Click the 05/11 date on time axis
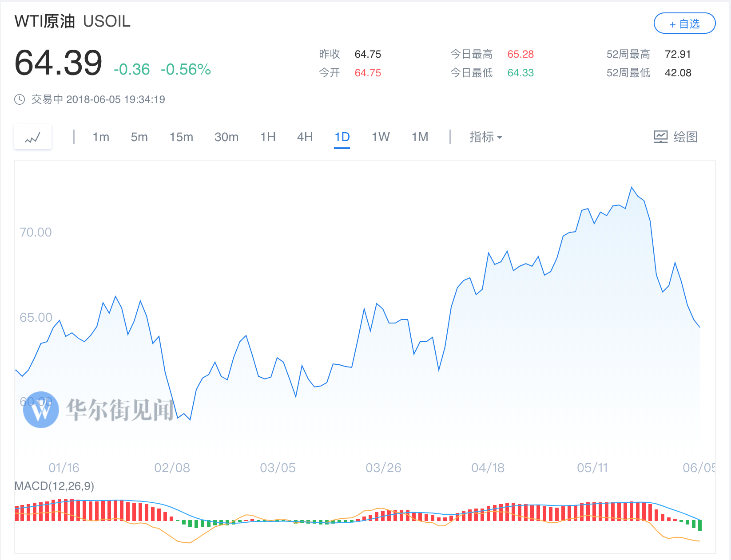The height and width of the screenshot is (560, 731). [x=592, y=468]
